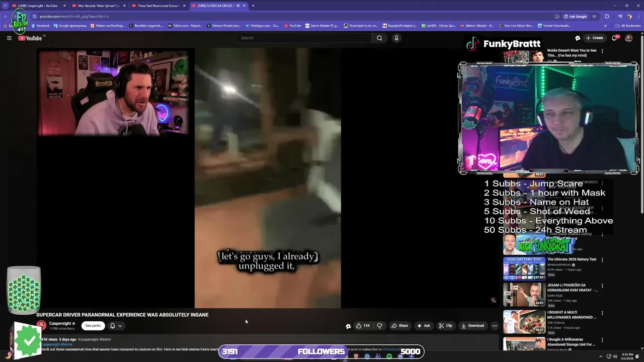Open options for JESAM LI POGREŠIO video

click(x=602, y=286)
